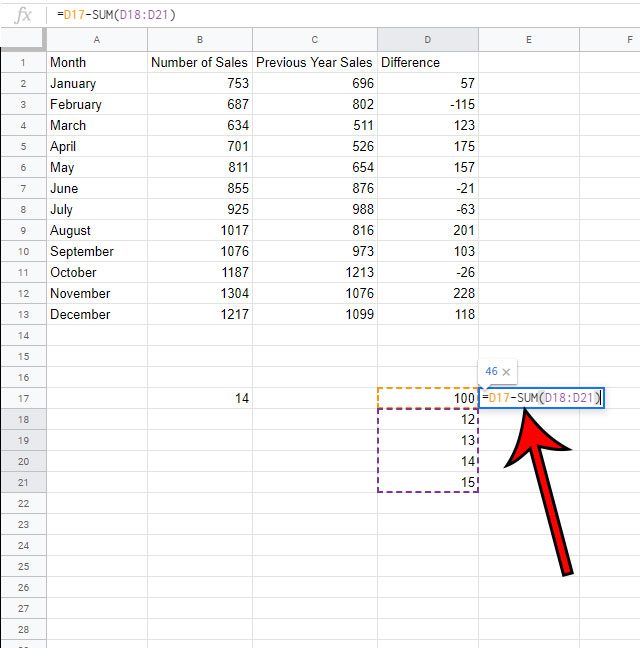Click the select-all corner box

pos(22,39)
